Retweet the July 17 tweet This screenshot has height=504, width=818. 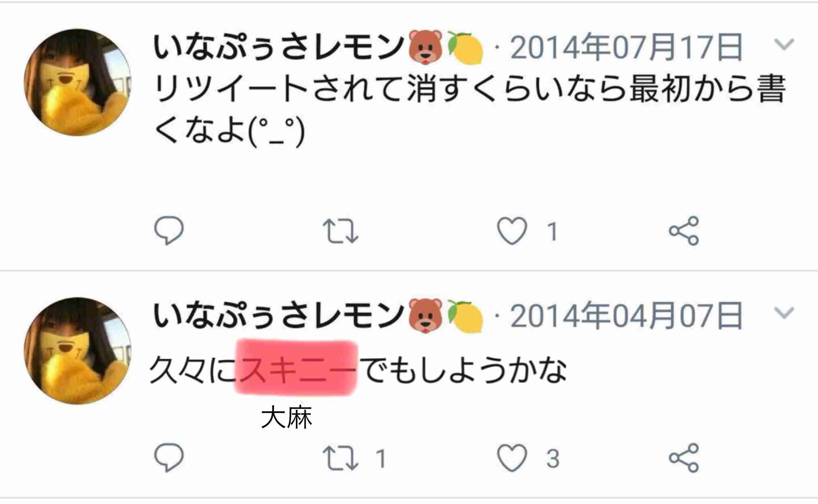[340, 231]
